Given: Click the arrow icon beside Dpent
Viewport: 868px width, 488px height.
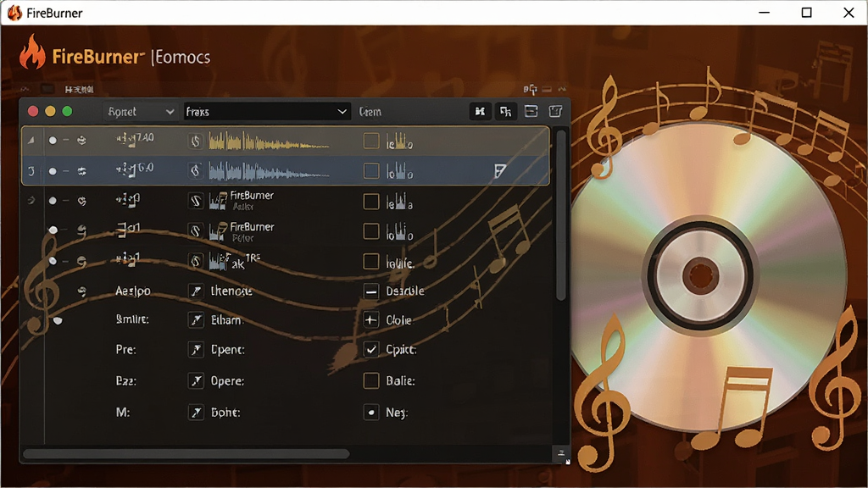Looking at the screenshot, I should point(196,350).
